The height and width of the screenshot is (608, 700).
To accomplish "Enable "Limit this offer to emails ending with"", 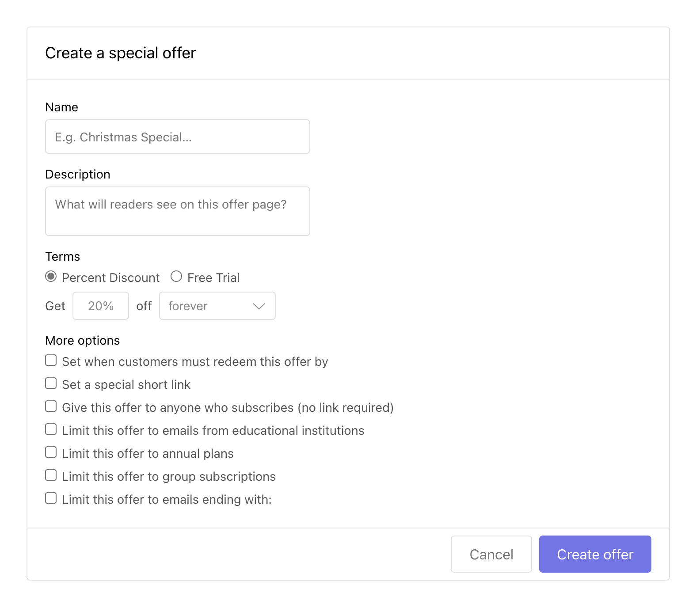I will point(51,498).
